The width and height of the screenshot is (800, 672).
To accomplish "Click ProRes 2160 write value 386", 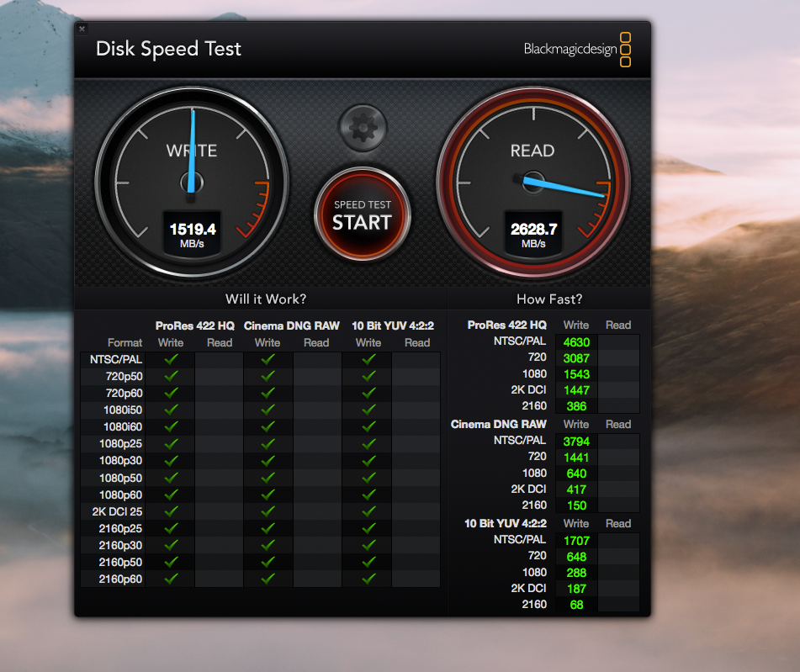I will click(576, 407).
